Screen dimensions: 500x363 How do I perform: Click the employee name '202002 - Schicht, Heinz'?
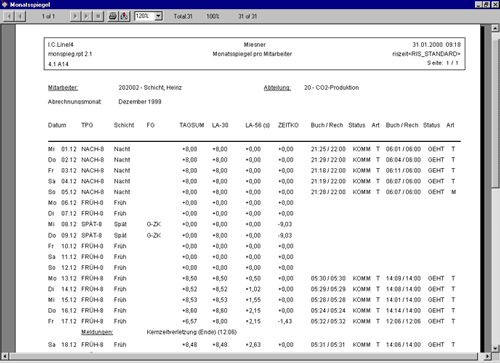pyautogui.click(x=150, y=88)
